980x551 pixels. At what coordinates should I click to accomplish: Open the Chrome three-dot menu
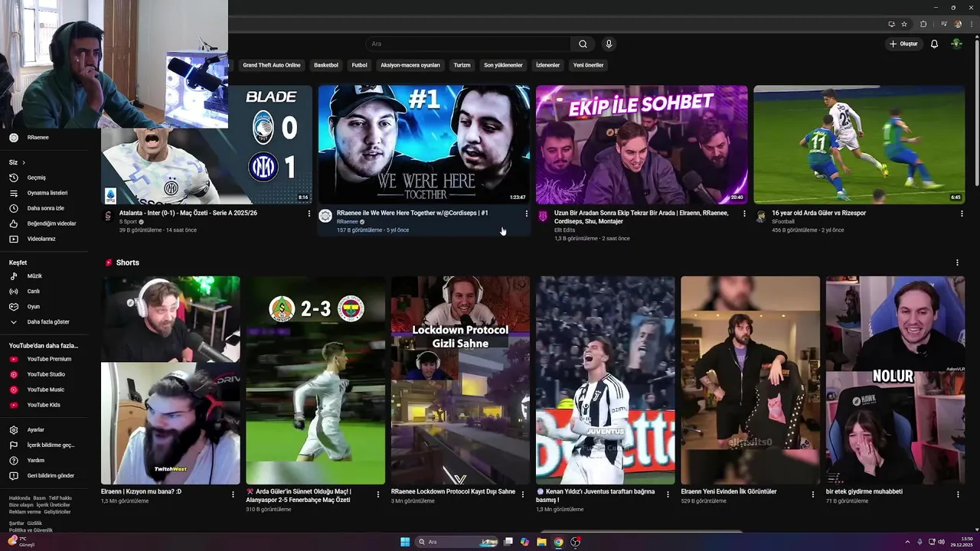971,24
